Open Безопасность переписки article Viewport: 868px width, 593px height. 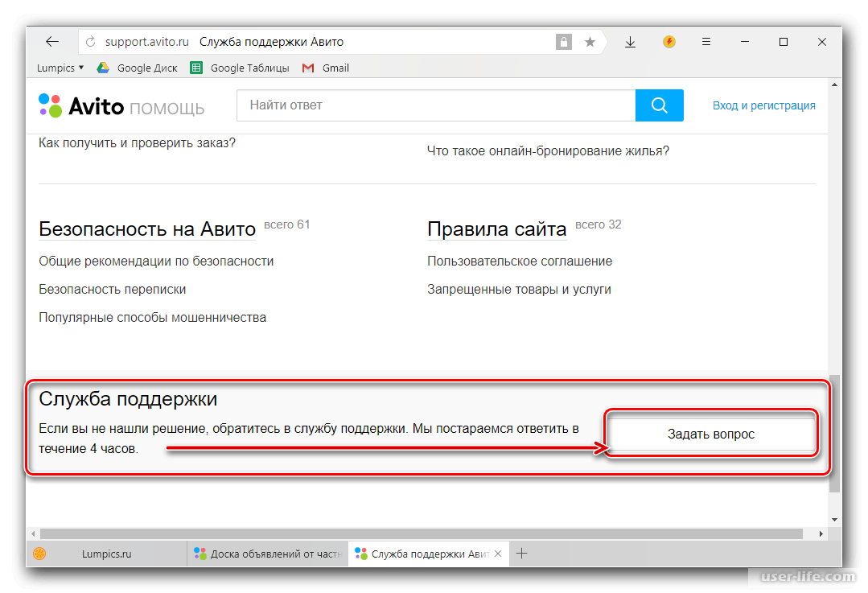(113, 289)
